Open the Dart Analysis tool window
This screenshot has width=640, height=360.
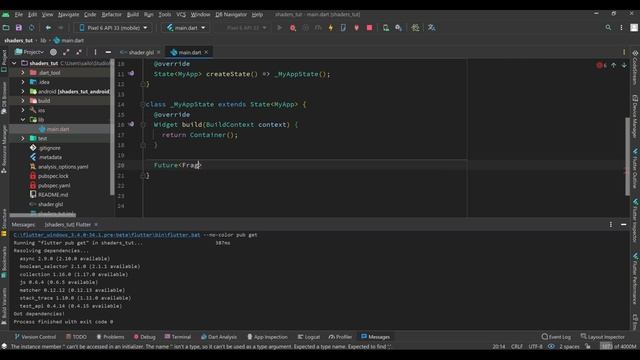click(219, 337)
